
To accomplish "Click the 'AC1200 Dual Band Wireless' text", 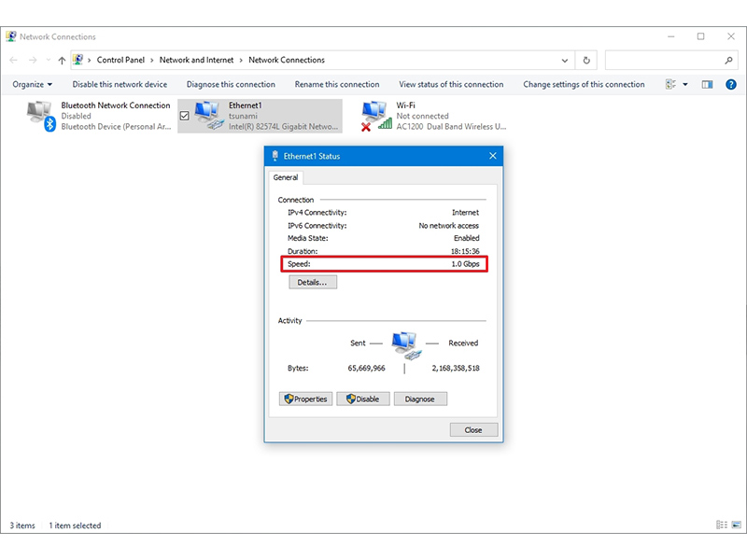I will (x=451, y=127).
